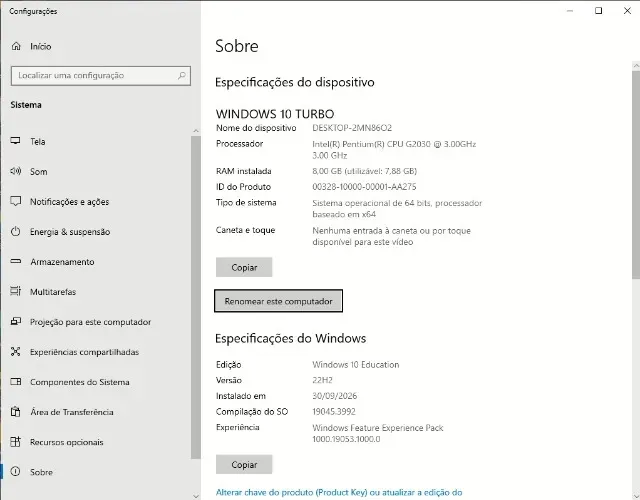This screenshot has height=500, width=640.
Task: Click the sidebar scroll up arrow
Action: (x=196, y=131)
